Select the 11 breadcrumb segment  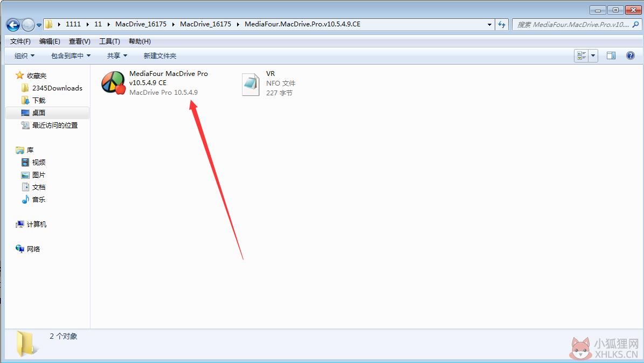pyautogui.click(x=98, y=24)
